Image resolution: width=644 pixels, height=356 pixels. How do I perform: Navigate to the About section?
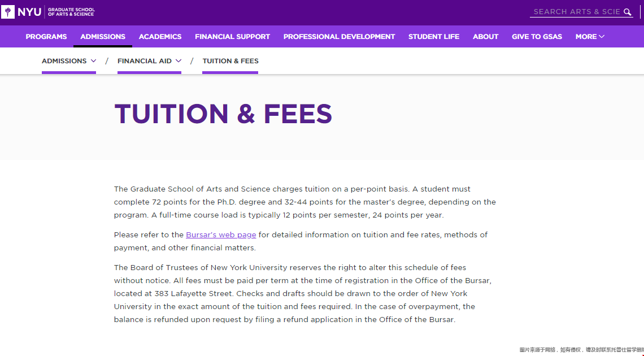[x=485, y=37]
